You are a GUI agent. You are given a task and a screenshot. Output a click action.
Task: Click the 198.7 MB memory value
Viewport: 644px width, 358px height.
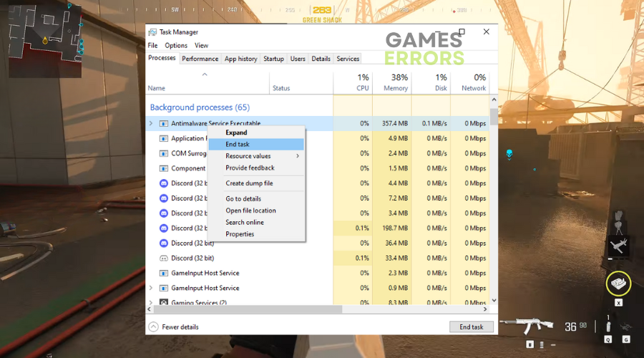tap(395, 228)
